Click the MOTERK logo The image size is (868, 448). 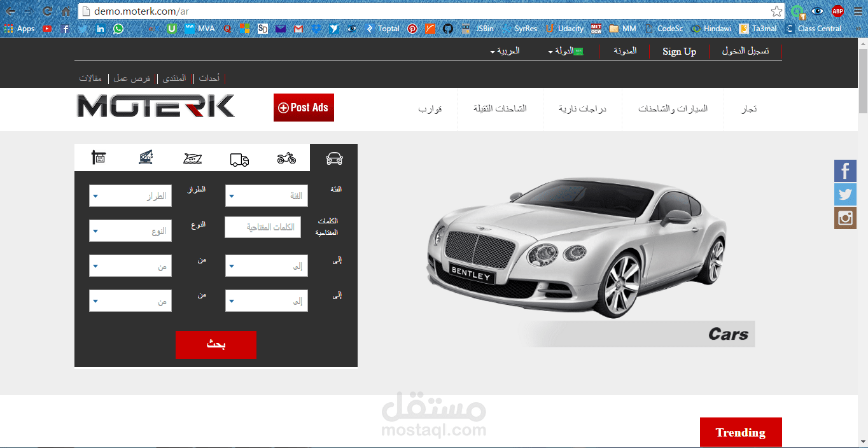[x=155, y=108]
